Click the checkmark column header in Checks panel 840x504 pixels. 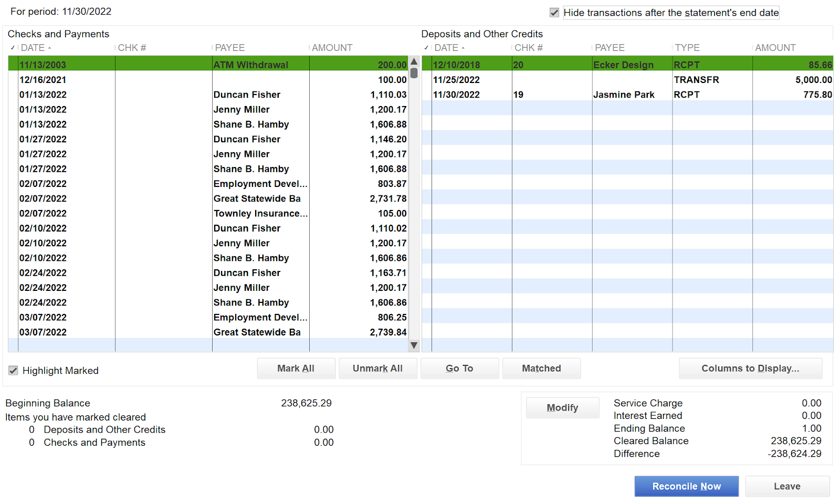pos(12,47)
